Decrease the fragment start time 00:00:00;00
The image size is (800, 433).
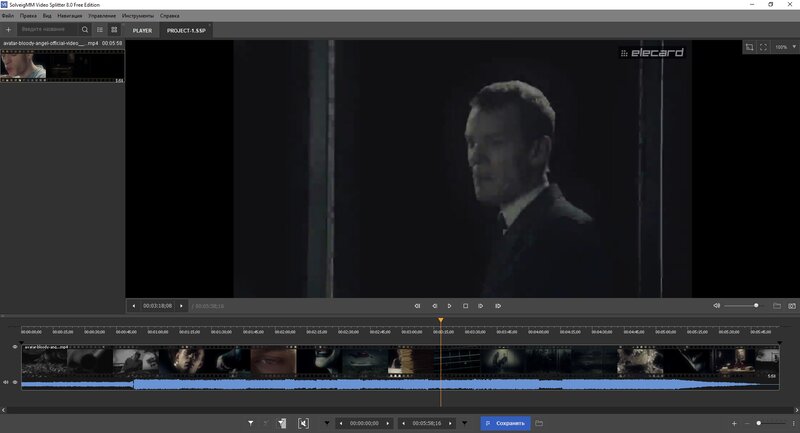pos(341,423)
